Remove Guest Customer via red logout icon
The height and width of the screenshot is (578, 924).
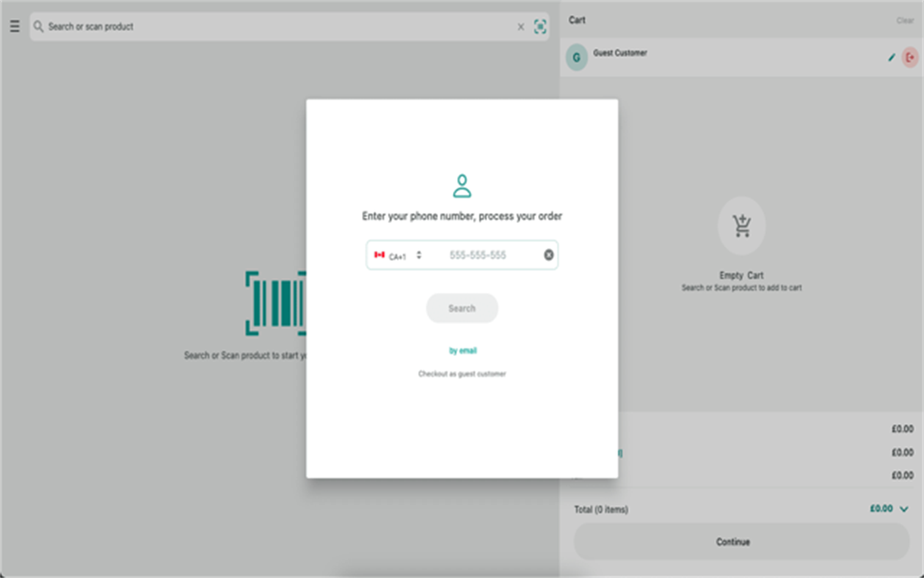coord(910,57)
